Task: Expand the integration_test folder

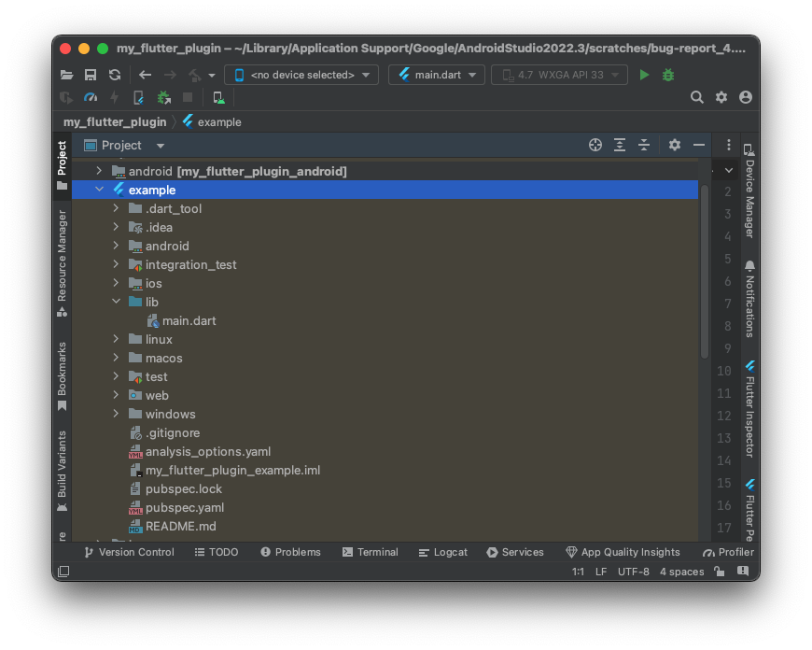Action: [117, 264]
